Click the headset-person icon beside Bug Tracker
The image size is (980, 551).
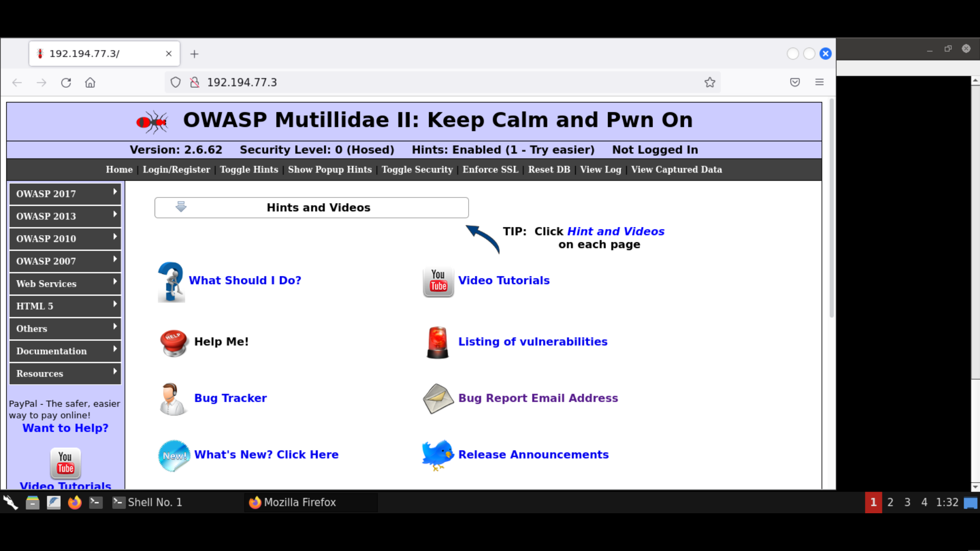172,399
